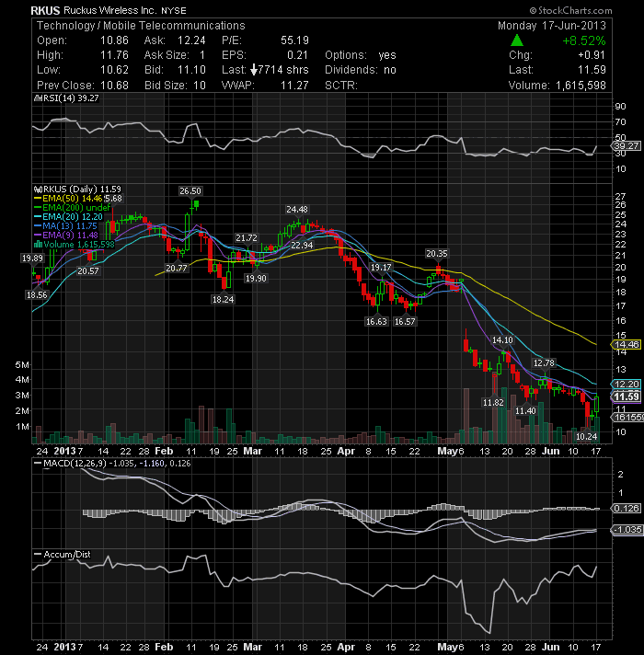The width and height of the screenshot is (644, 655).
Task: Click the candlestick icon before RKUS (Daily)
Action: pos(38,190)
